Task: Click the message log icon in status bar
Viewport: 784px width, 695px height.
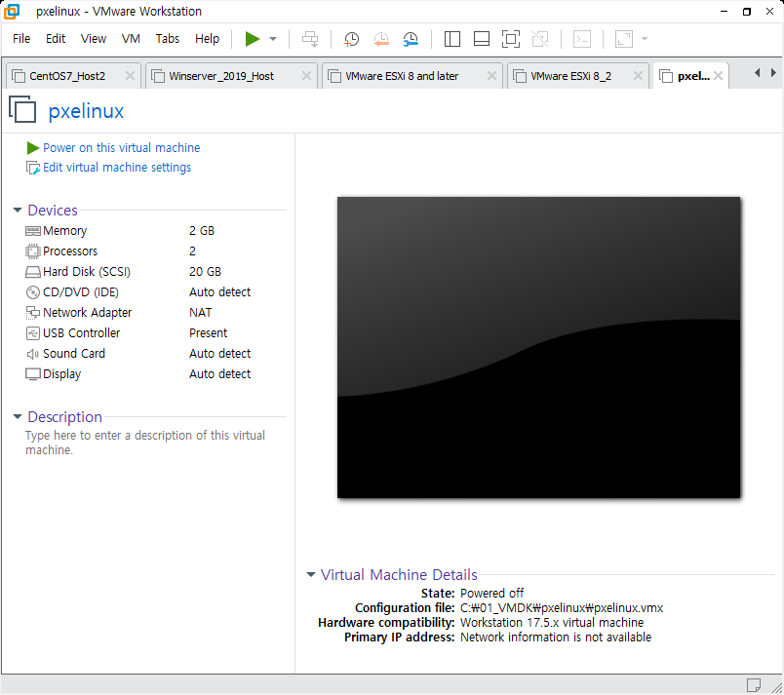Action: click(754, 685)
